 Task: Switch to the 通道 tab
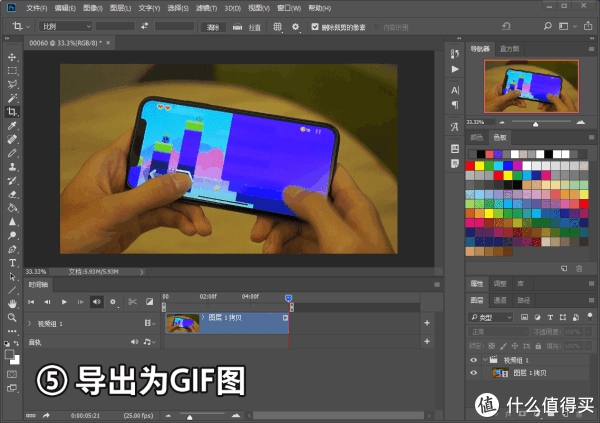tap(500, 301)
